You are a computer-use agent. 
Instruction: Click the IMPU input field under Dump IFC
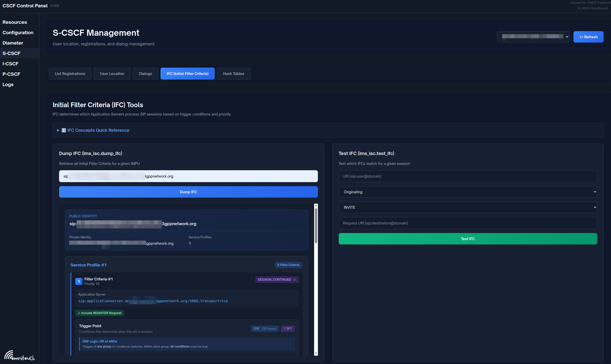[x=188, y=176]
